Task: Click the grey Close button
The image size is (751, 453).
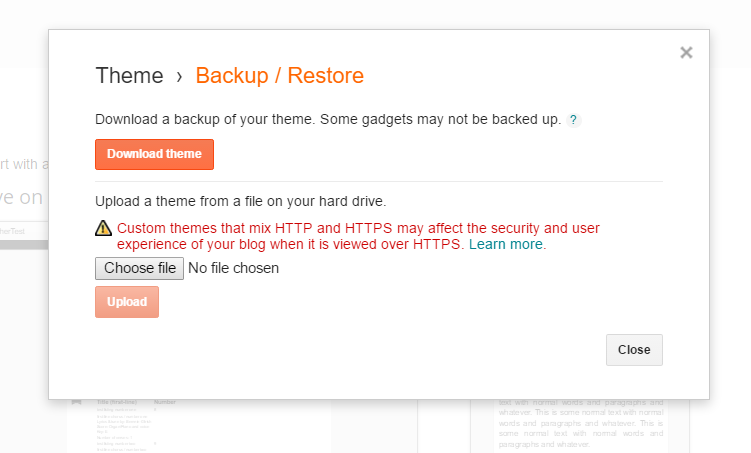Action: pos(634,350)
